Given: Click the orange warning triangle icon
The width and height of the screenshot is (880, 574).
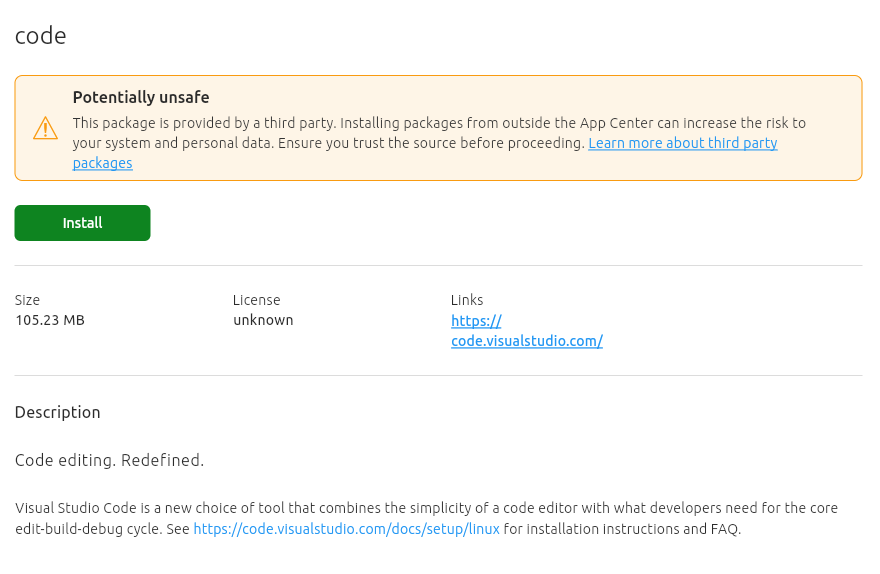Looking at the screenshot, I should [x=45, y=128].
